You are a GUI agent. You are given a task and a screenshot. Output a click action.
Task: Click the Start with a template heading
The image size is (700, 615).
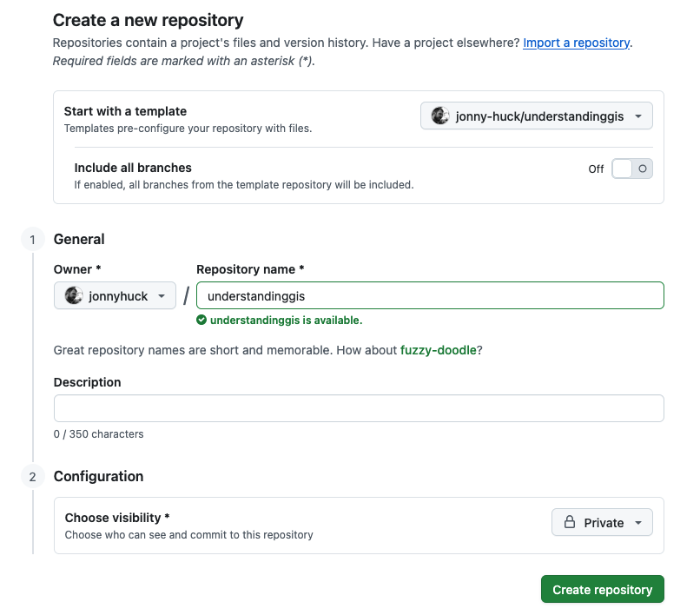125,111
